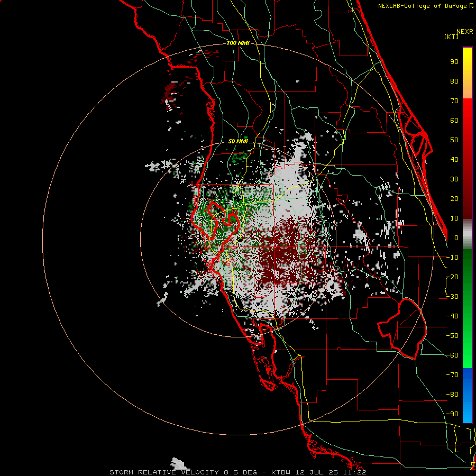
Task: Click the [KT] units label
Action: coord(451,36)
